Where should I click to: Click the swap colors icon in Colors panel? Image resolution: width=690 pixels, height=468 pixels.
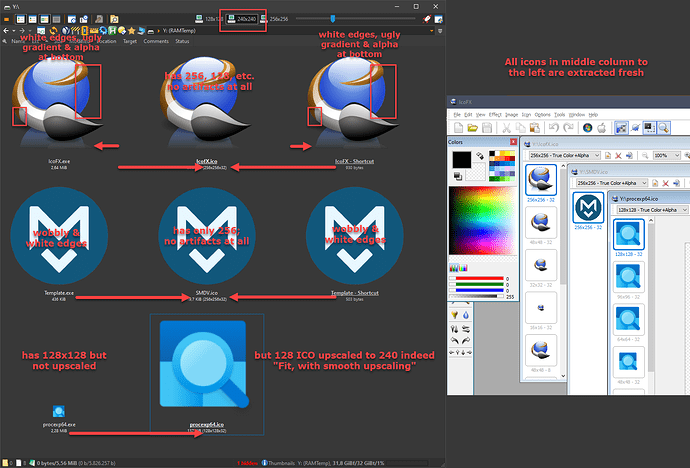click(x=480, y=156)
